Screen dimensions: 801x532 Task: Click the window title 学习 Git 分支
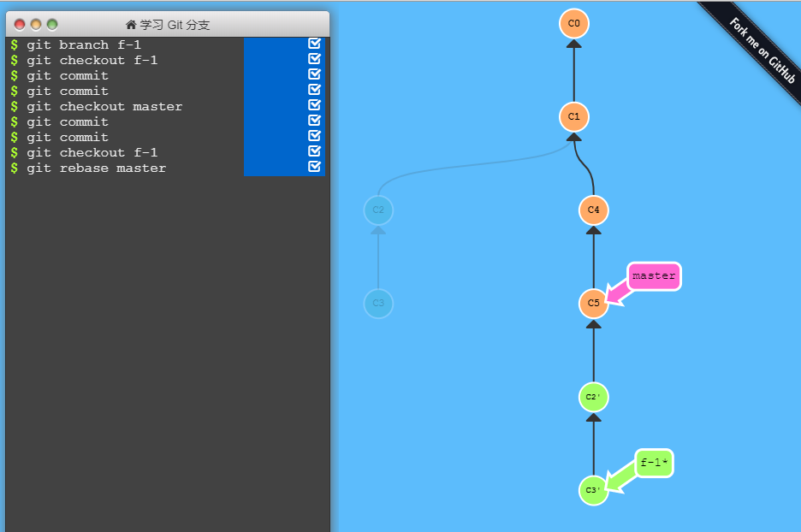click(x=175, y=25)
